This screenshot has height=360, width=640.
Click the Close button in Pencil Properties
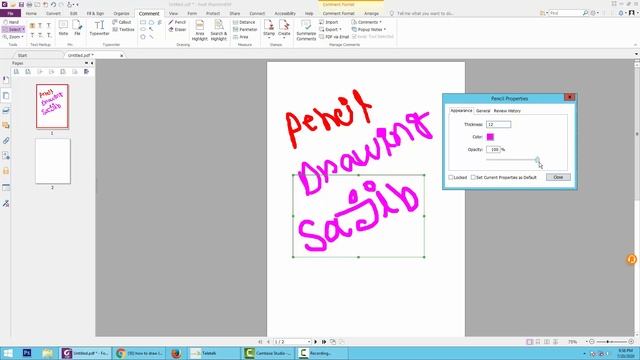click(558, 177)
